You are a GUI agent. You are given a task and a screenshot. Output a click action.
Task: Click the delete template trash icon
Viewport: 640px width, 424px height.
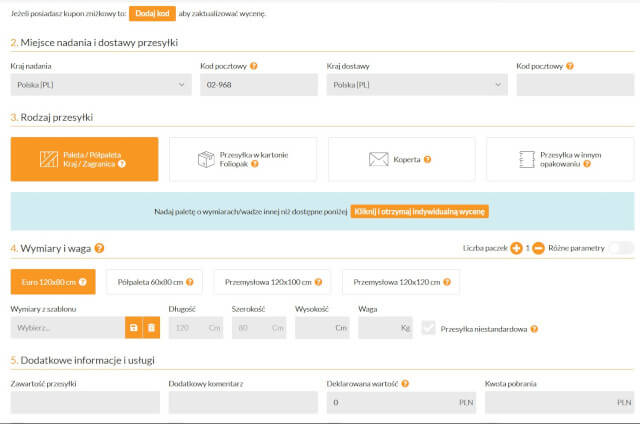(151, 327)
